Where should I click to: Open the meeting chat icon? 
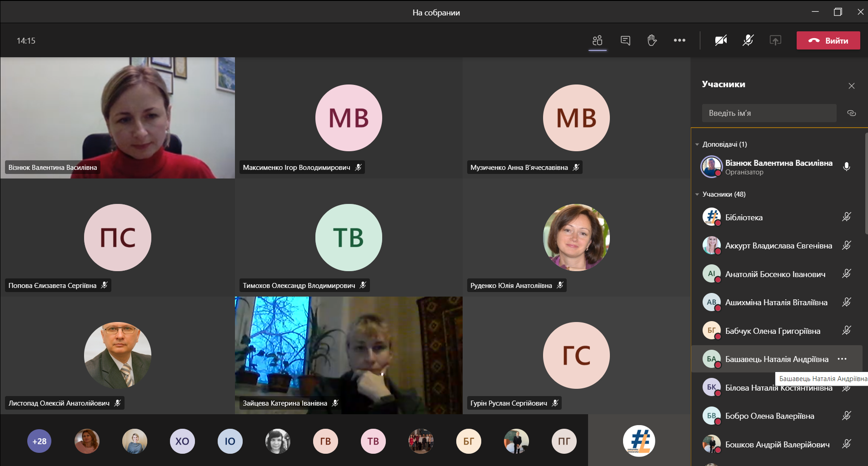[x=625, y=40]
